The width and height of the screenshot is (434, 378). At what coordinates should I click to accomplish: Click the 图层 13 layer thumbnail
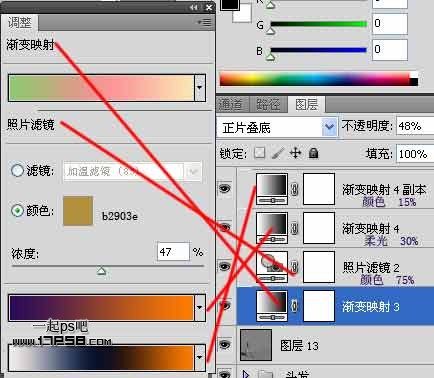256,345
